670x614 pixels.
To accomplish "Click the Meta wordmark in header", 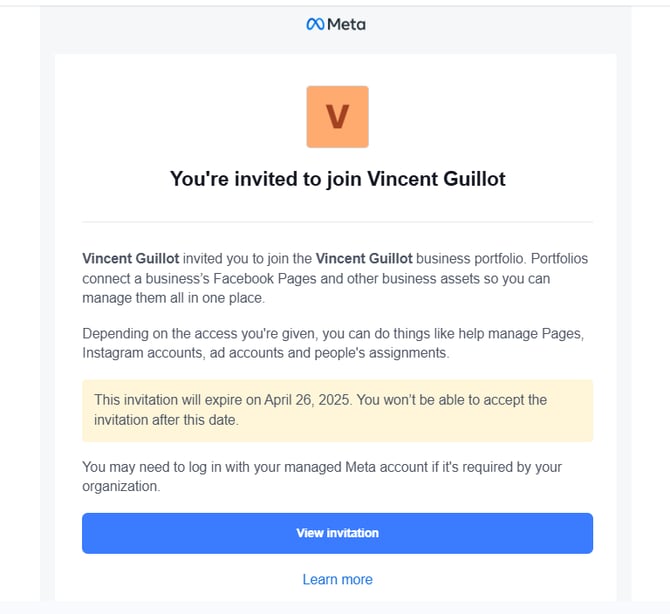I will [346, 24].
